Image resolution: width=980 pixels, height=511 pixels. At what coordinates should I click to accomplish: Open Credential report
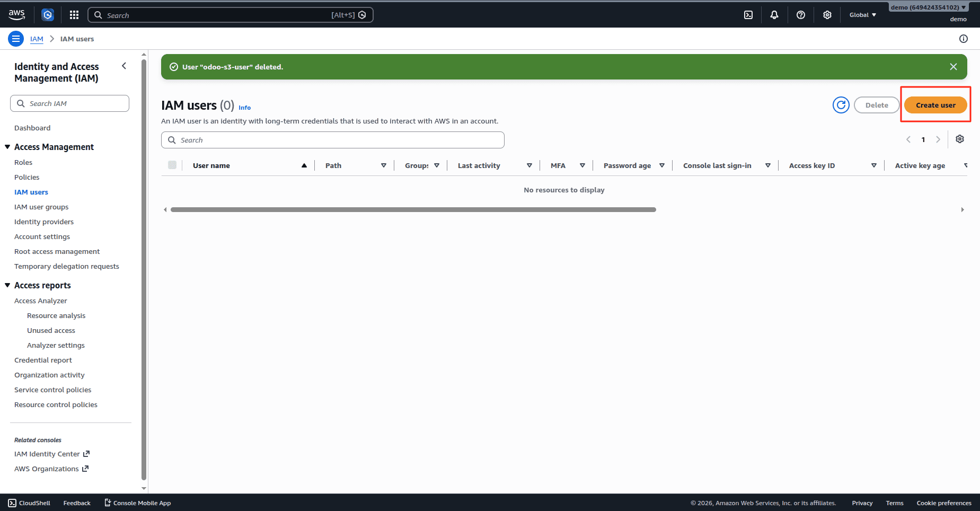coord(43,360)
